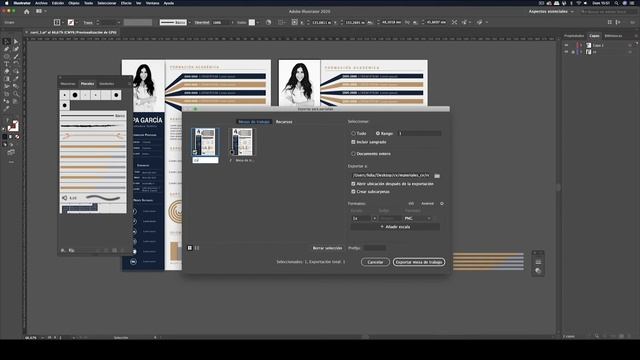Open arrange documents dropdown arrow
Screen dimensions: 640x360
45,11
